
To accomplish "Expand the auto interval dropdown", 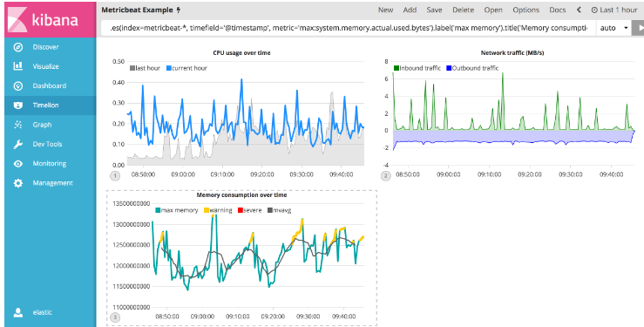I will point(614,28).
